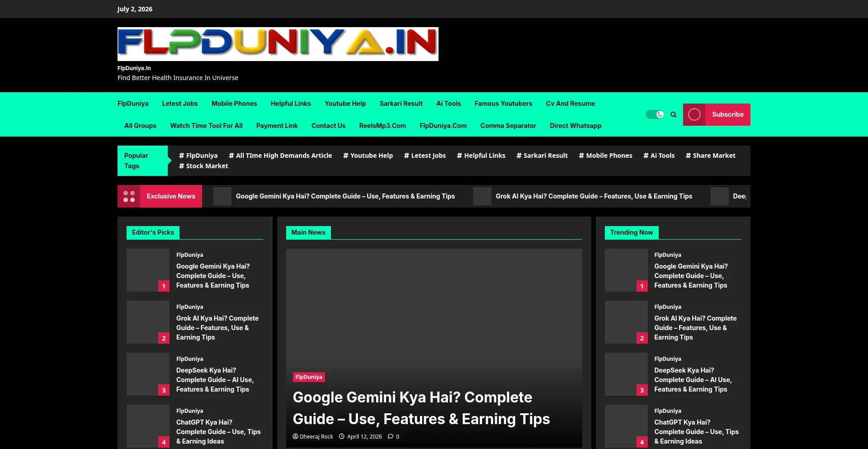
Task: Open the All Groups menu item
Action: (x=140, y=126)
